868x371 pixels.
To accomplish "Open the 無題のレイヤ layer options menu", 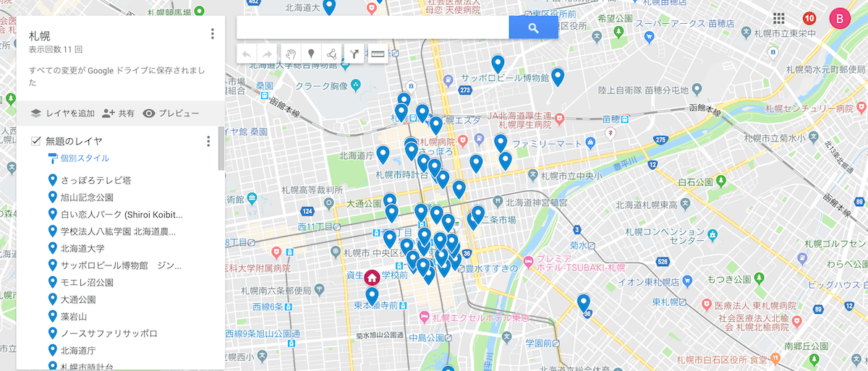I will (x=208, y=142).
